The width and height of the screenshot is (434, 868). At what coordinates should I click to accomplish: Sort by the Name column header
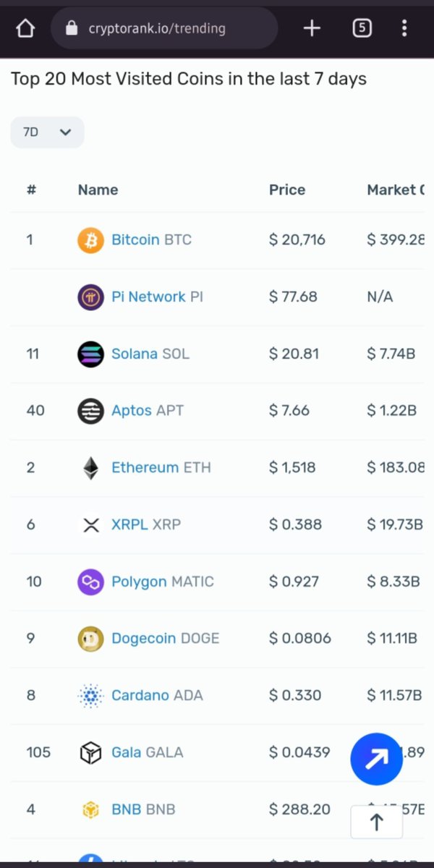pyautogui.click(x=98, y=190)
